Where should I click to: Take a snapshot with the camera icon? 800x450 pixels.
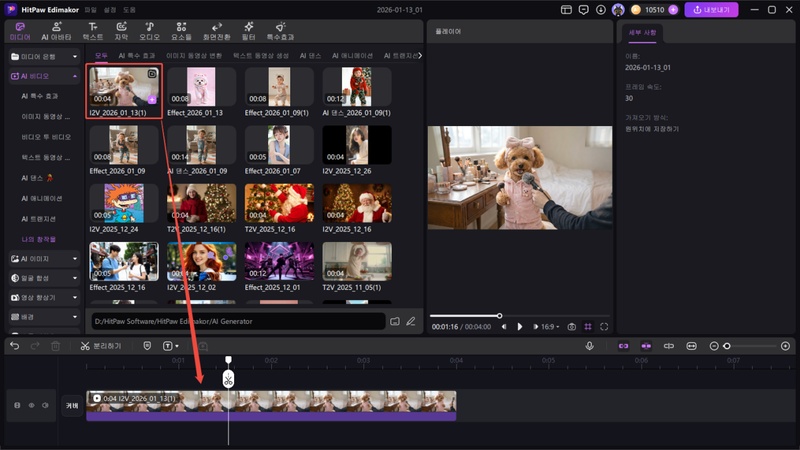(x=571, y=327)
